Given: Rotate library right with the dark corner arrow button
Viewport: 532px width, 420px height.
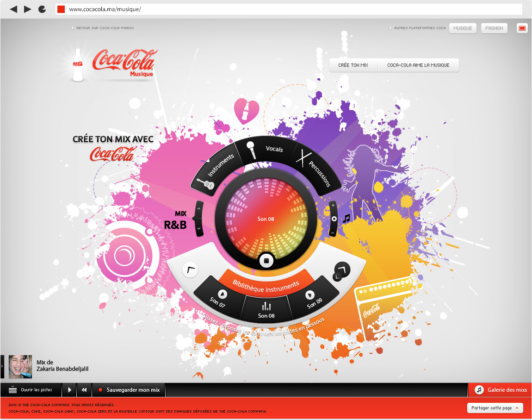Looking at the screenshot, I should [342, 270].
